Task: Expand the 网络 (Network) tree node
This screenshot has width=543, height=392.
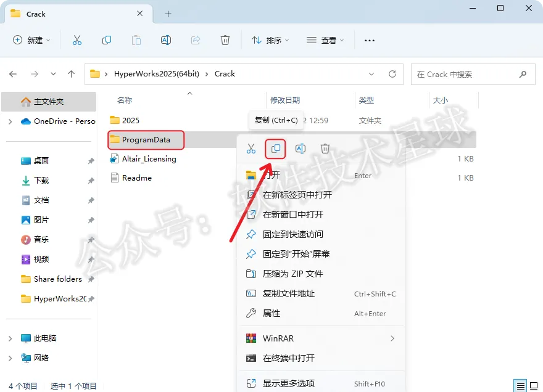Action: (x=10, y=358)
